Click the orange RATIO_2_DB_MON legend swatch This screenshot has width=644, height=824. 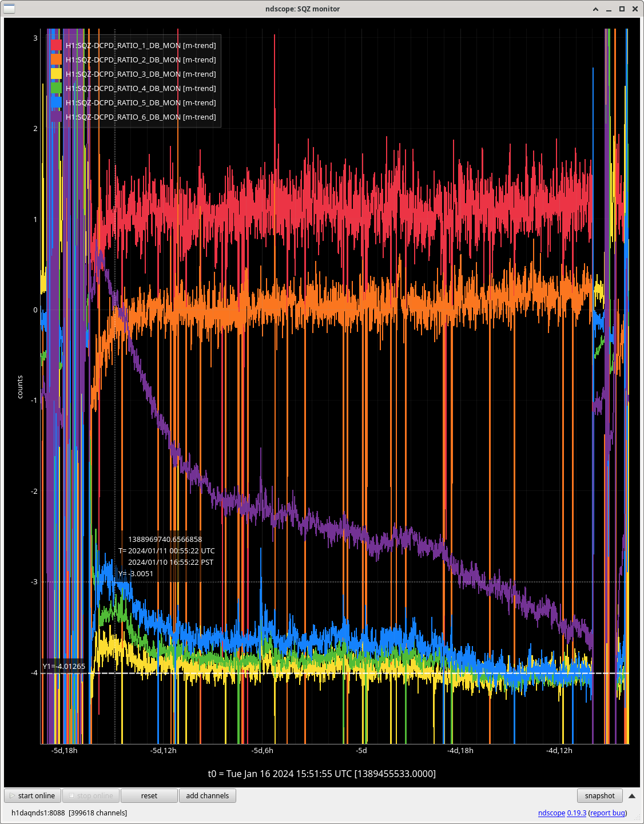(x=56, y=60)
